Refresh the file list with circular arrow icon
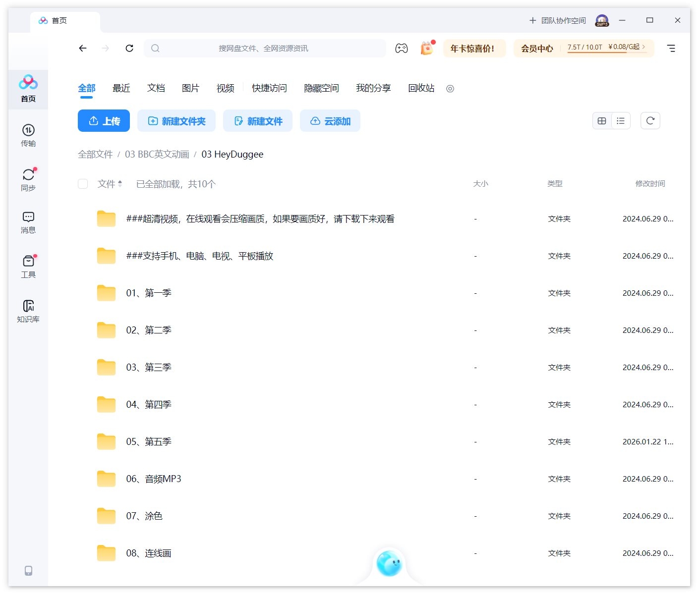 [x=650, y=120]
